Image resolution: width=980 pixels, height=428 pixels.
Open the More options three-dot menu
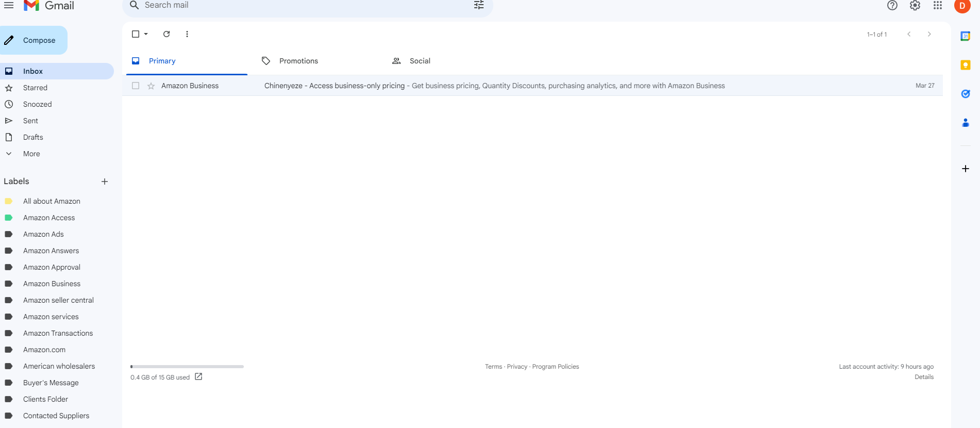click(x=187, y=34)
